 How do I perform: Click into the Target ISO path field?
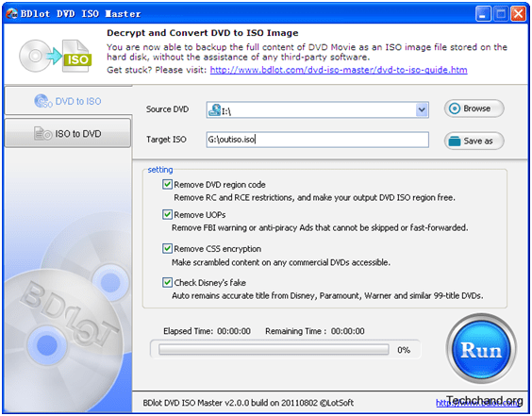[x=317, y=140]
